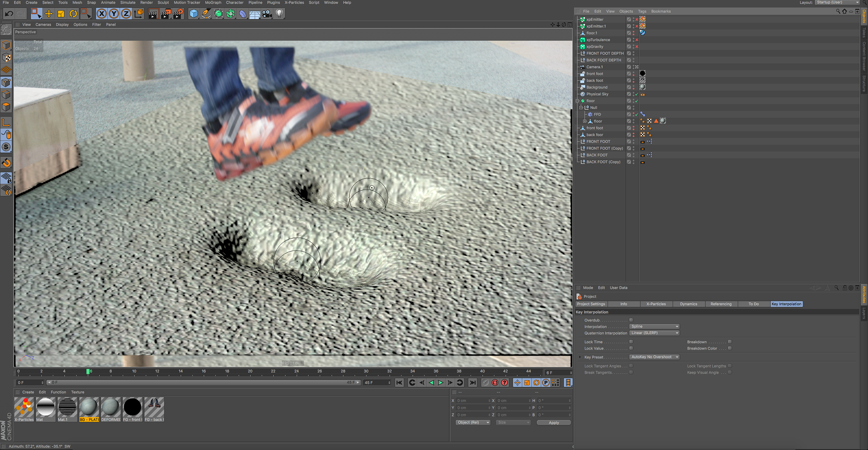Add a Floor/environment object icon

[x=255, y=14]
